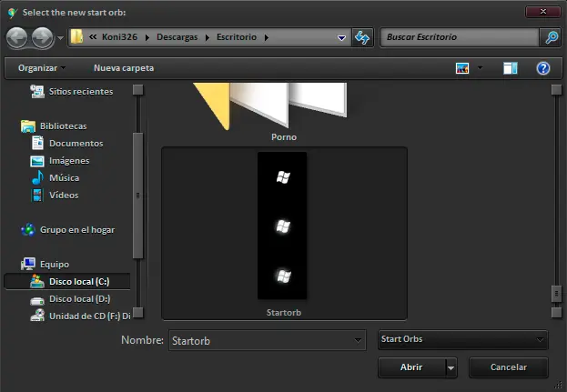Open the more view options arrow

tap(481, 67)
